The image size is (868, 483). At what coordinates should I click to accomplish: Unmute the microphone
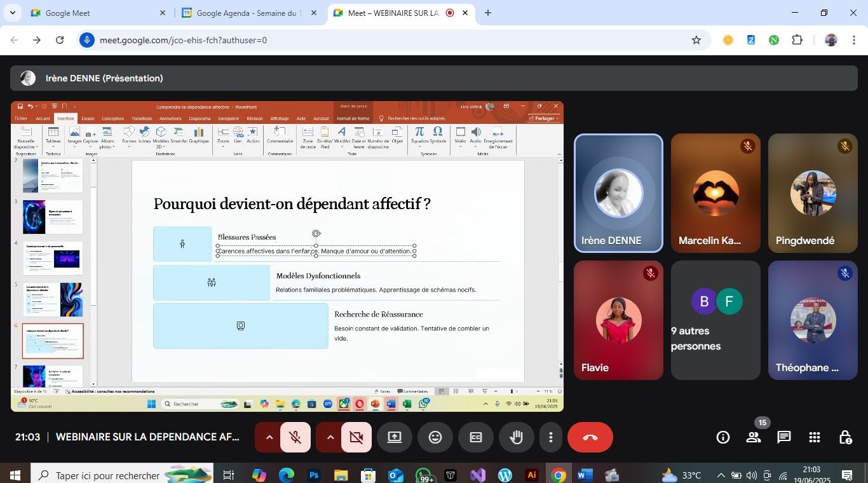[295, 437]
